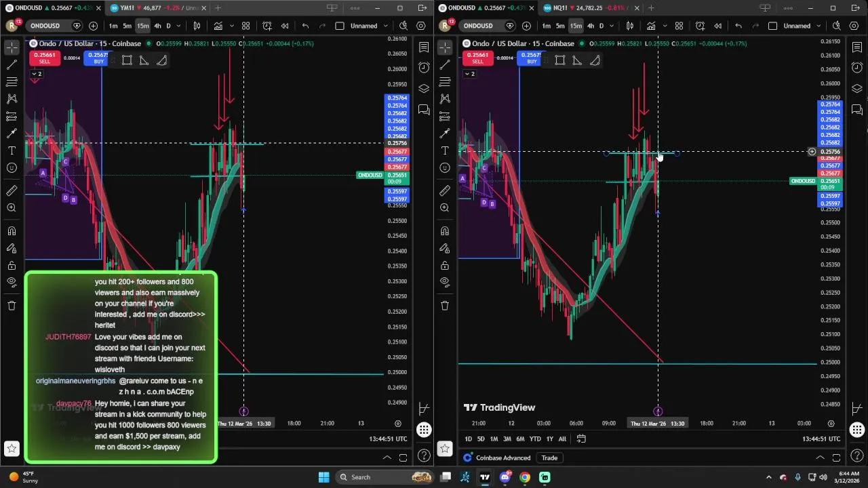Screen dimensions: 868x488
Task: Open Discord from the Windows taskbar
Action: coord(505,477)
